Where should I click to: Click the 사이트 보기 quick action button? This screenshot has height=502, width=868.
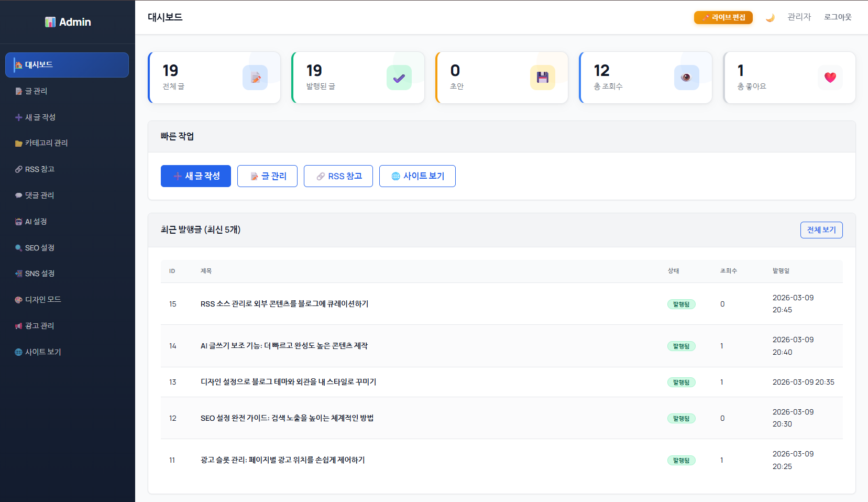click(417, 176)
